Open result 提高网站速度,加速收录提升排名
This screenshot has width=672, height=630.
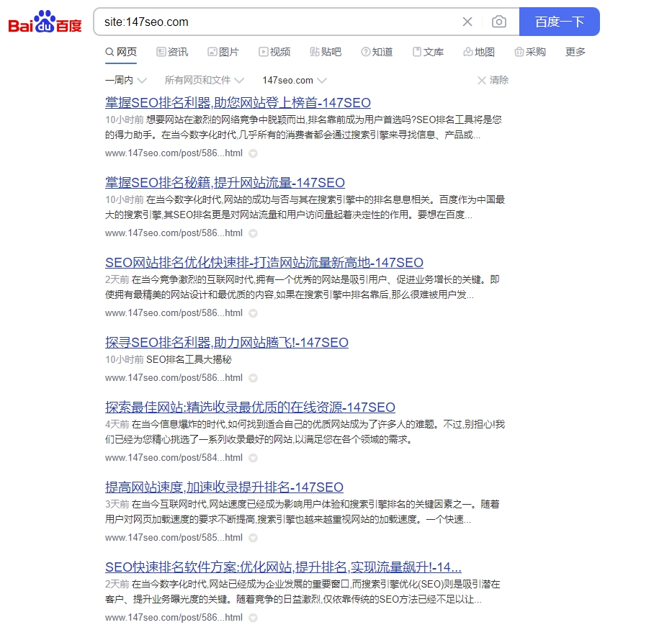(x=224, y=487)
